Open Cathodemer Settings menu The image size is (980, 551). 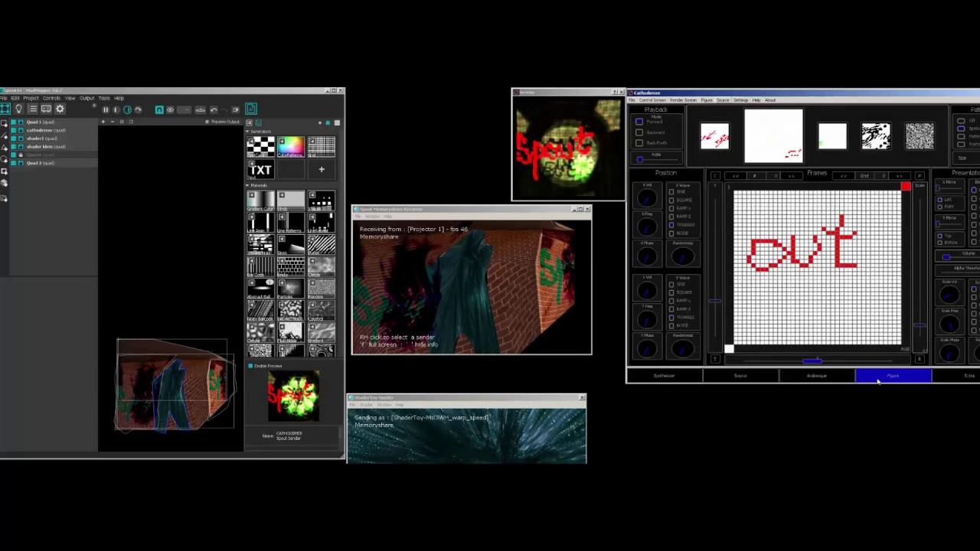[740, 100]
